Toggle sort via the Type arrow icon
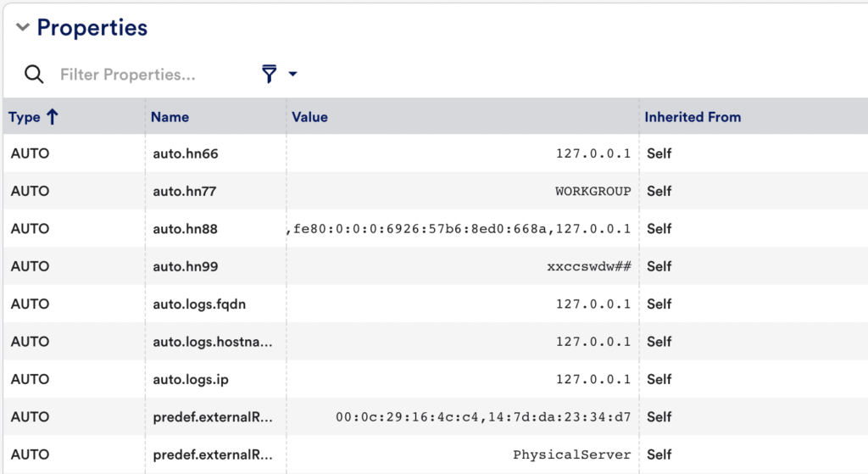This screenshot has width=868, height=474. click(52, 117)
